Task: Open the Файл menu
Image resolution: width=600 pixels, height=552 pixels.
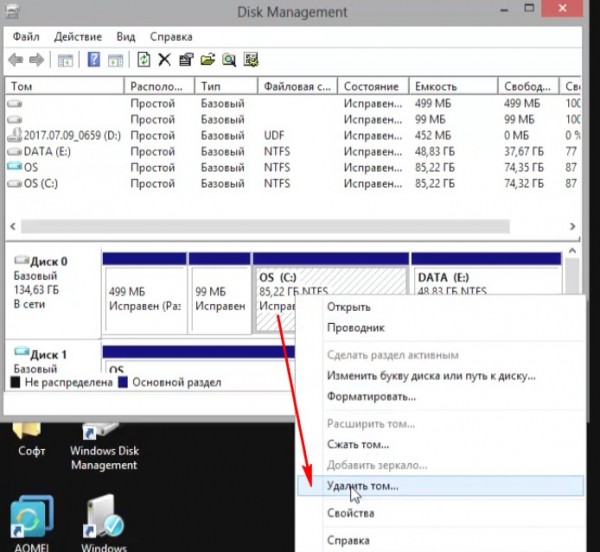Action: [26, 37]
